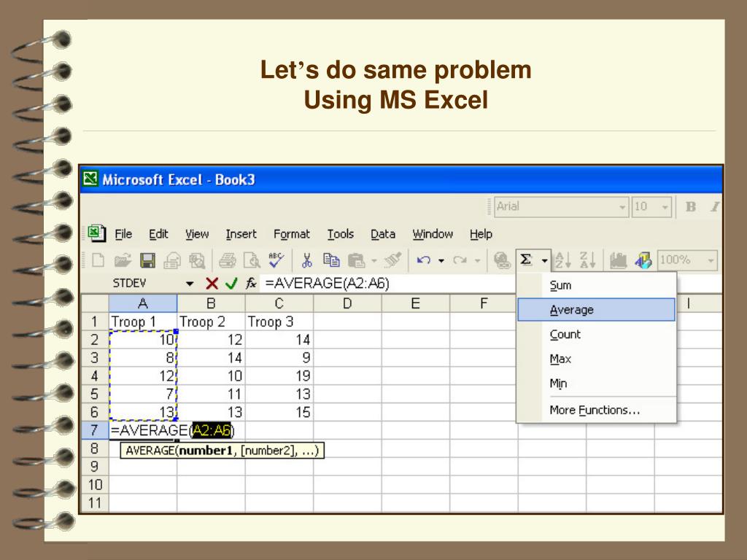Image resolution: width=747 pixels, height=560 pixels.
Task: Open the Redo history dropdown arrow
Action: 477,260
